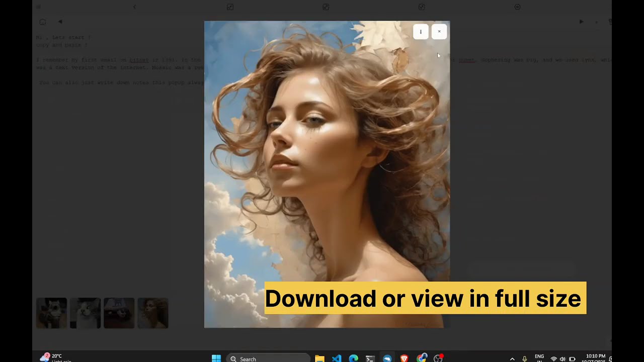
Task: Close the full-size image preview
Action: 439,32
